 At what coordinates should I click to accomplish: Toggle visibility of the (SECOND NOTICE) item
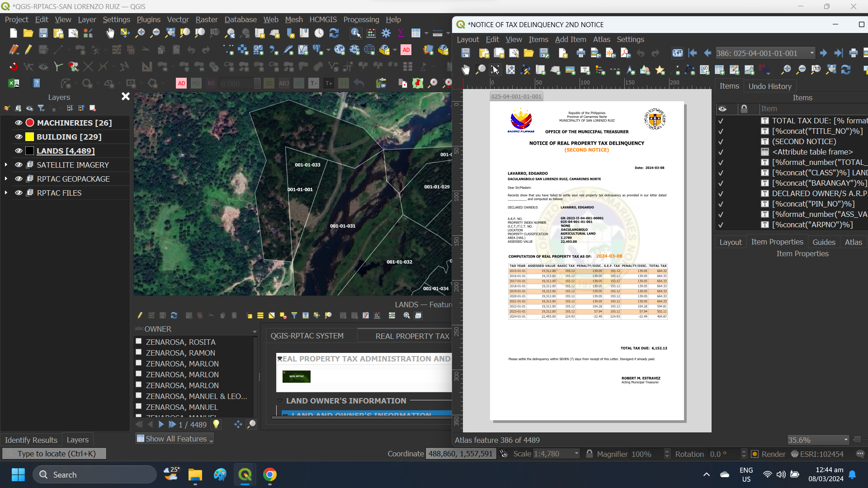722,141
